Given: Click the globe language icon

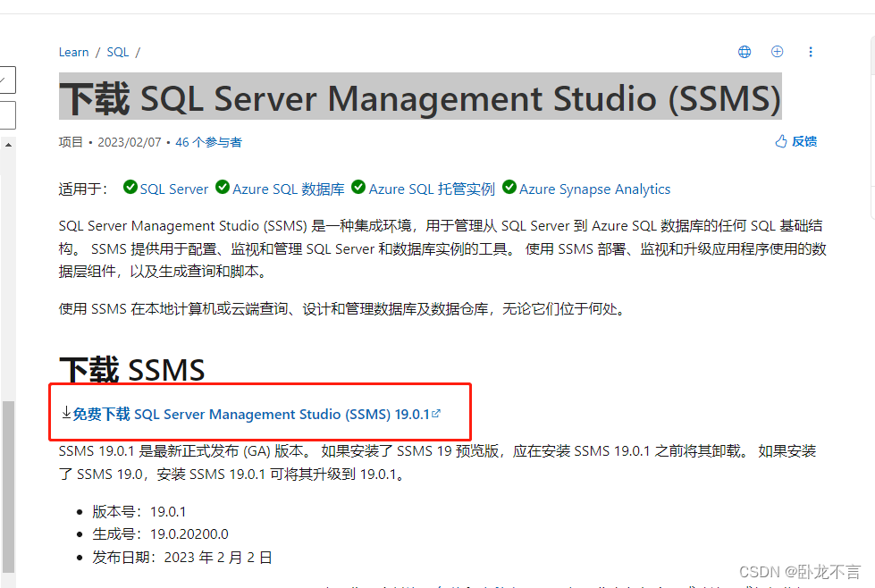Looking at the screenshot, I should click(745, 52).
